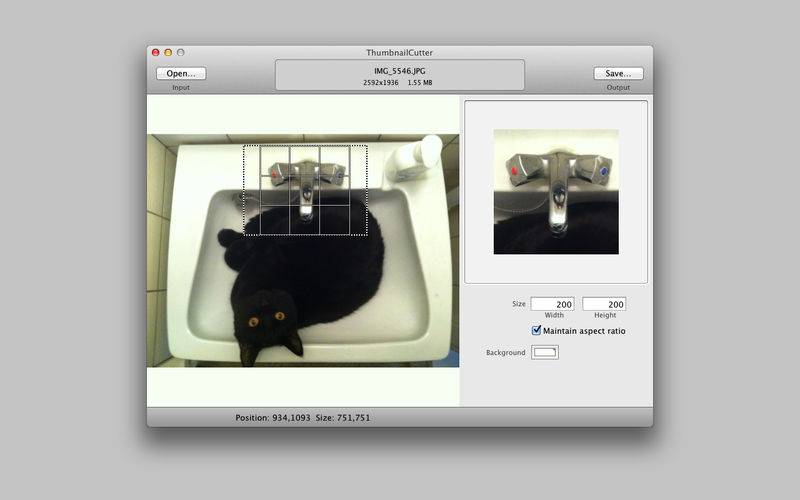Screen dimensions: 800x500
Task: Select the Height size field
Action: click(x=604, y=304)
